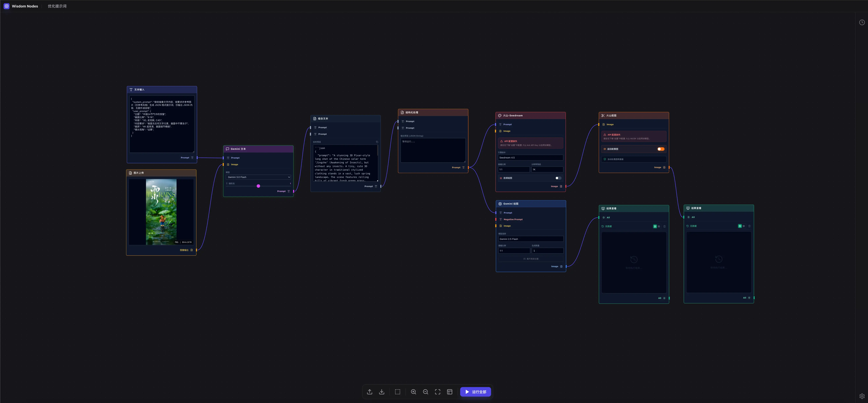The image size is (868, 403).
Task: Click the uploaded rain poster thumbnail
Action: [161, 212]
